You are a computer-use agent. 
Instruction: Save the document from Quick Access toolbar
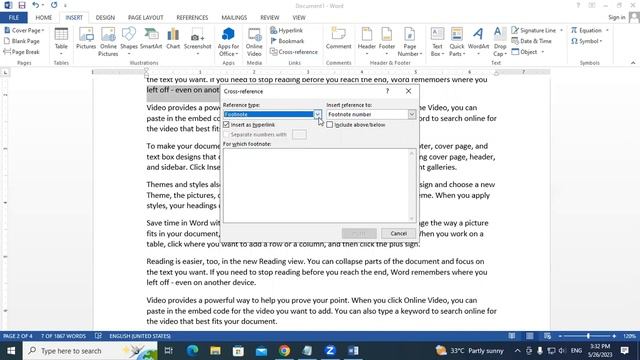click(x=22, y=5)
